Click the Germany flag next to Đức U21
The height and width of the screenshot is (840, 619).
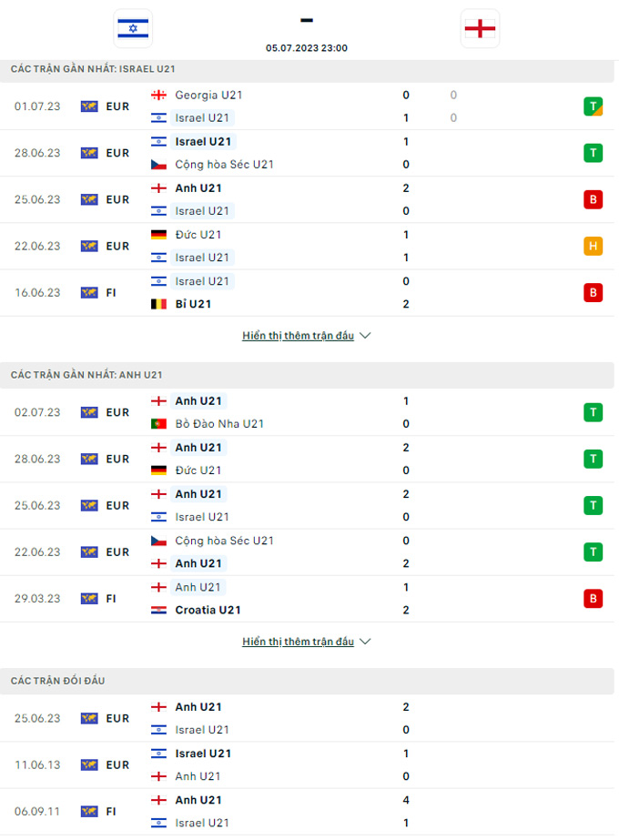[158, 234]
